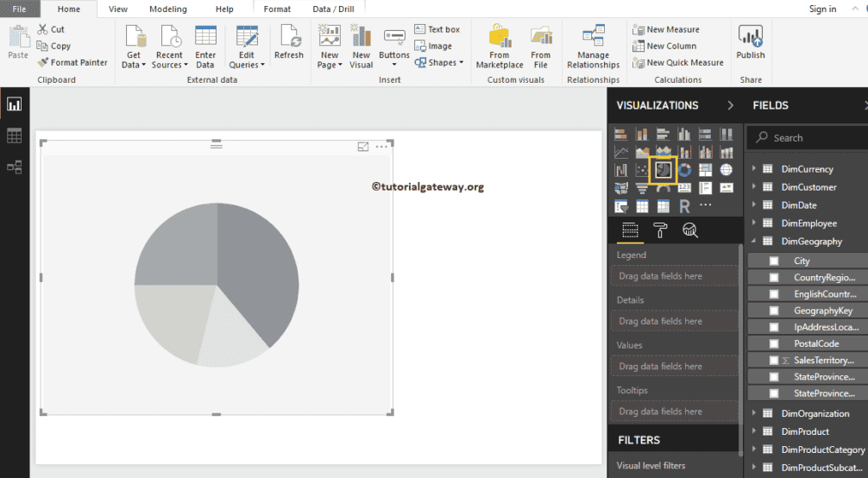
Task: Open the Format paint roller pane
Action: (660, 230)
